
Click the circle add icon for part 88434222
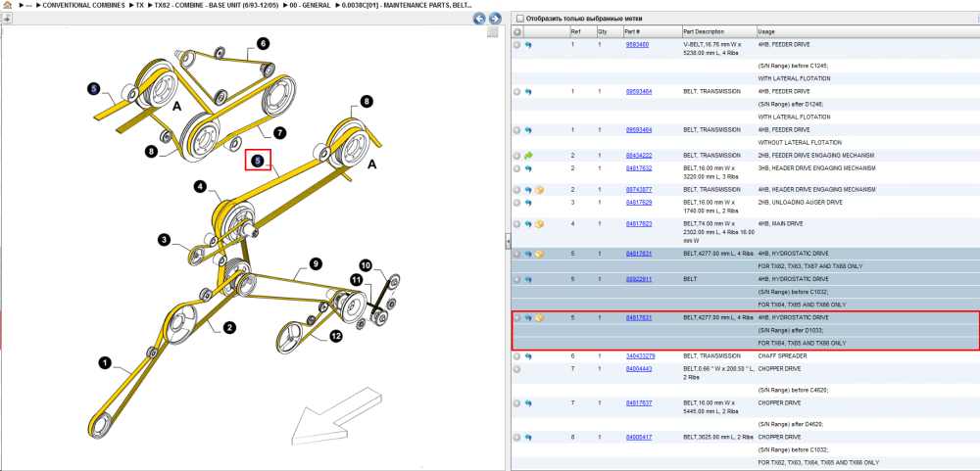point(516,155)
